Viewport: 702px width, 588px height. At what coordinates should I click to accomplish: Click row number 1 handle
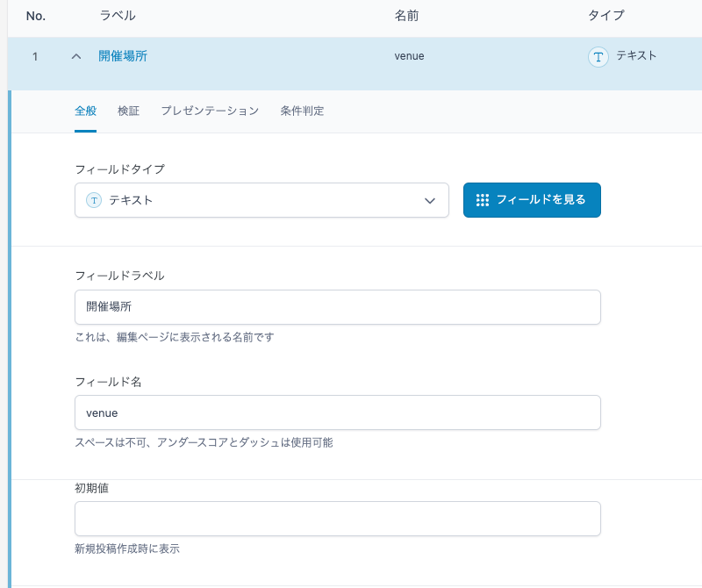35,56
